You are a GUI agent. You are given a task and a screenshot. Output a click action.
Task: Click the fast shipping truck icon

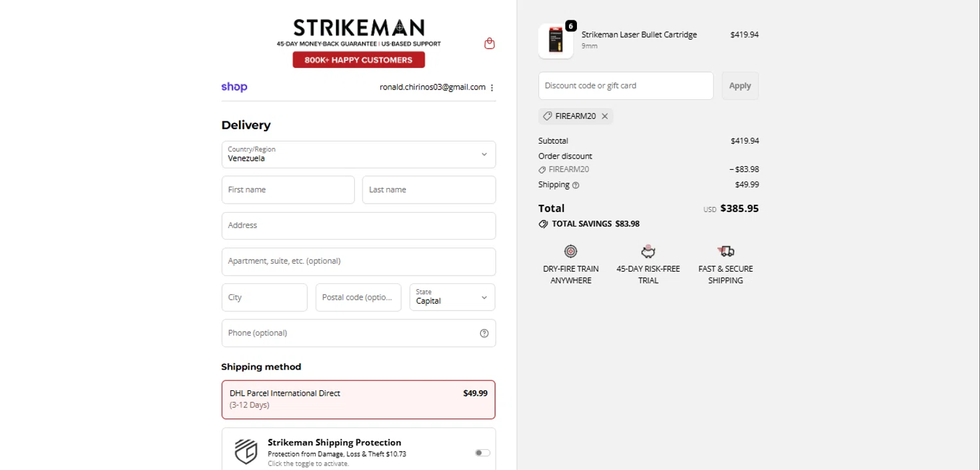[x=725, y=251]
